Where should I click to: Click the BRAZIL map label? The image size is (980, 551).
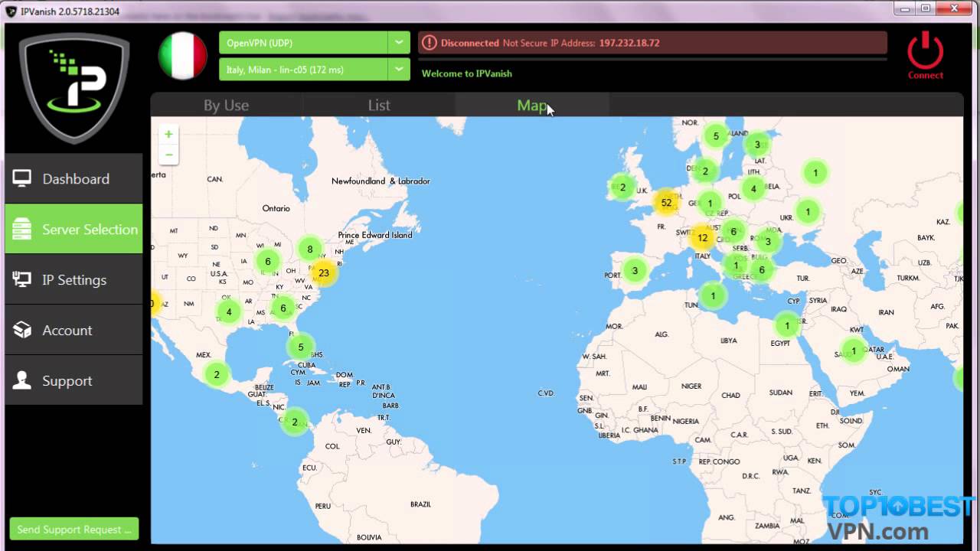tap(420, 504)
